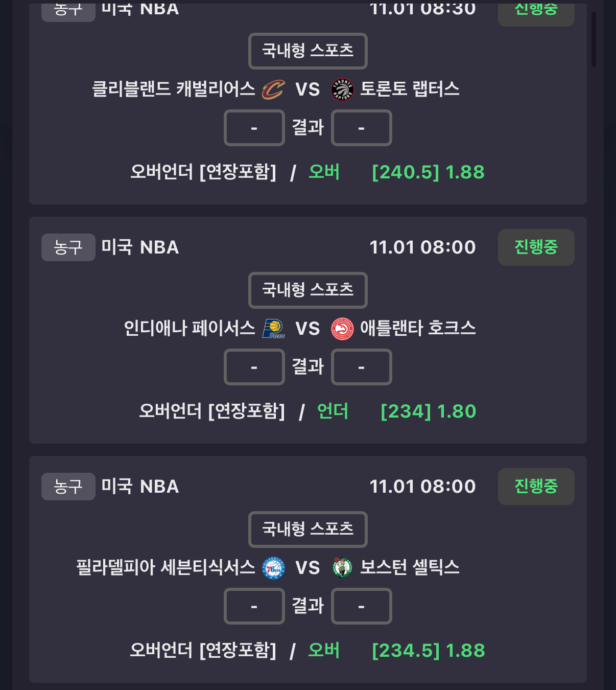Click 국내형 스포츠 tag in Cavaliers game
Viewport: 616px width, 690px height.
(x=307, y=51)
